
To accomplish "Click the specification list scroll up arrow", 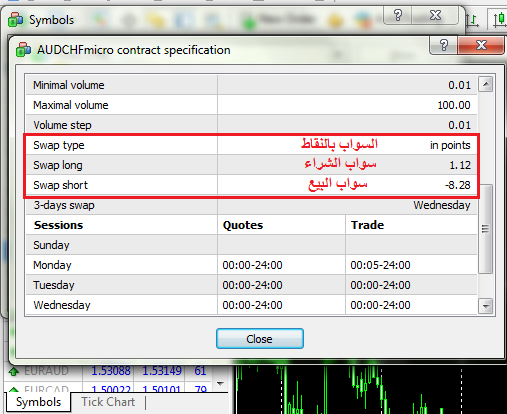I will 486,84.
